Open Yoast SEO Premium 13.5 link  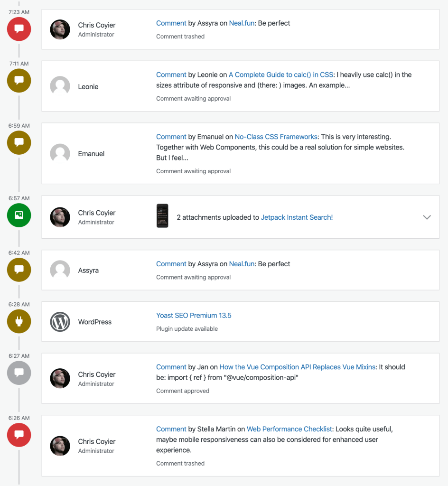(194, 315)
